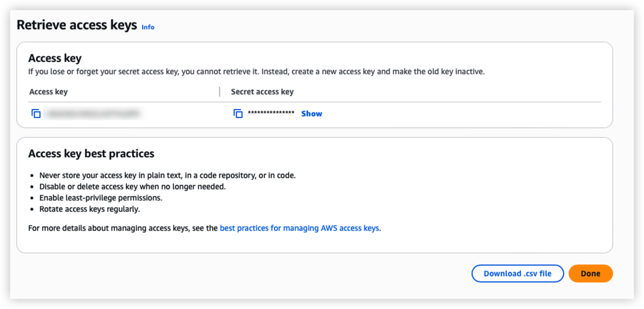Click the lost secret access key warning text

(256, 71)
